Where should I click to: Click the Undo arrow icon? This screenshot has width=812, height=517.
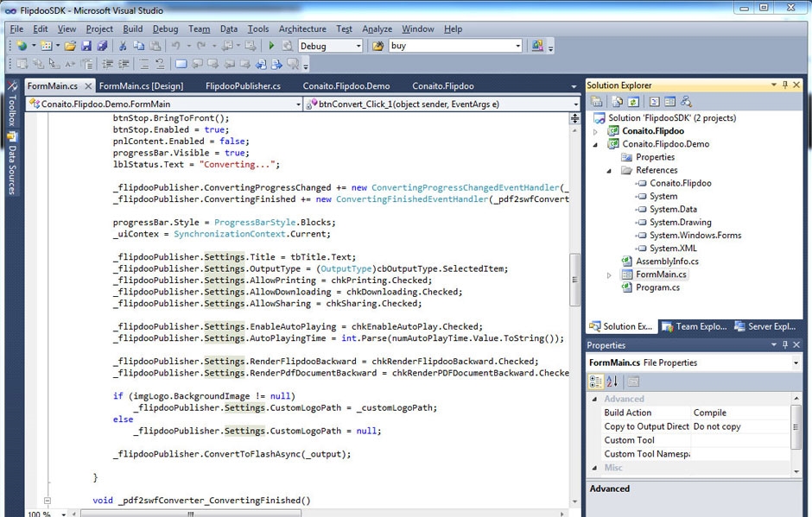click(x=176, y=46)
